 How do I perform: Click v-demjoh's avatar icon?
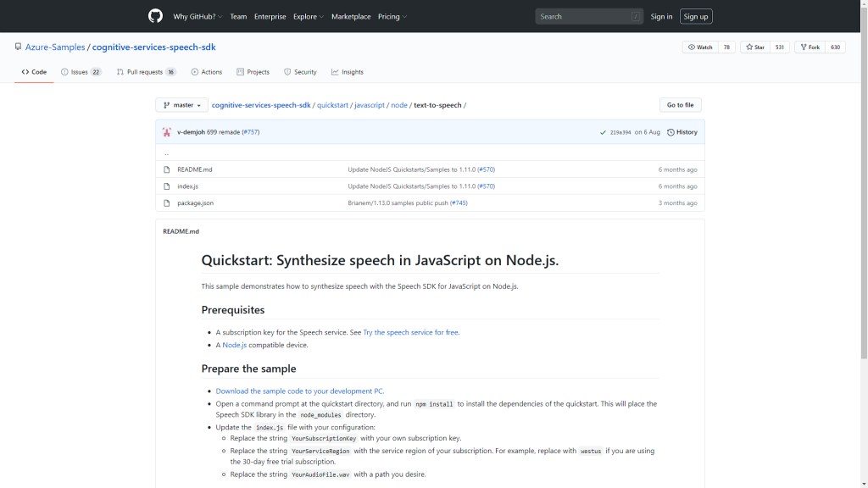(x=167, y=132)
